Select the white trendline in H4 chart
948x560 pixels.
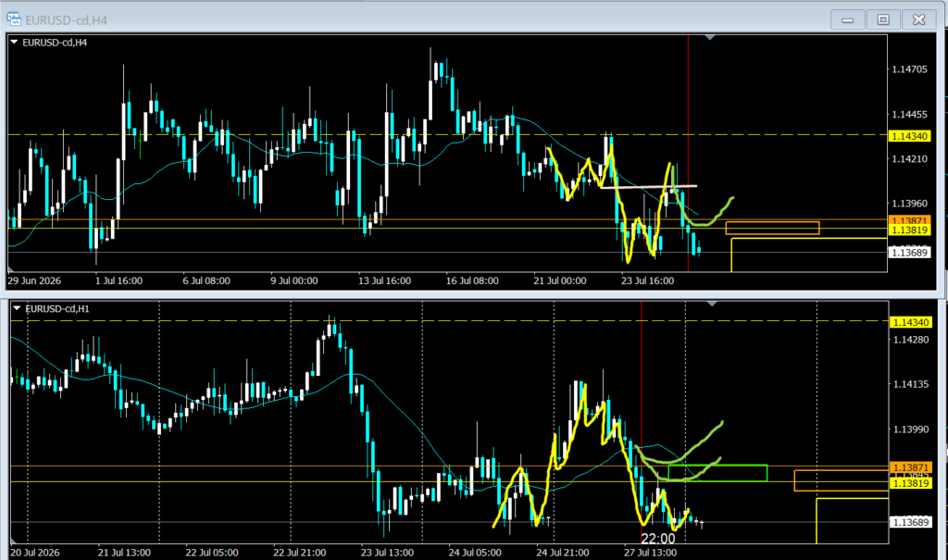click(x=648, y=186)
